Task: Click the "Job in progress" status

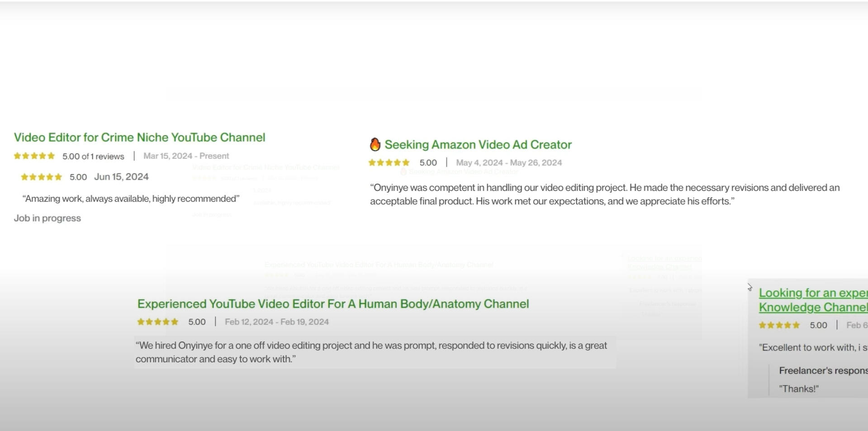Action: point(47,218)
